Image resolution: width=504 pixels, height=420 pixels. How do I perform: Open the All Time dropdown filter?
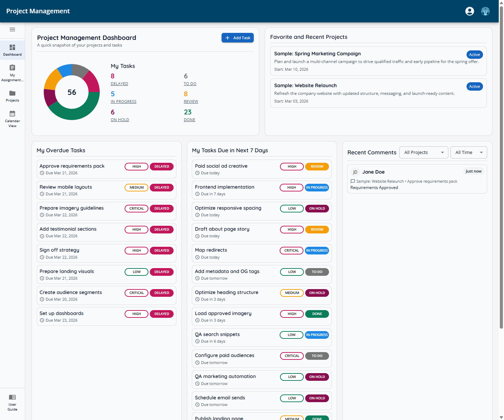click(x=469, y=153)
